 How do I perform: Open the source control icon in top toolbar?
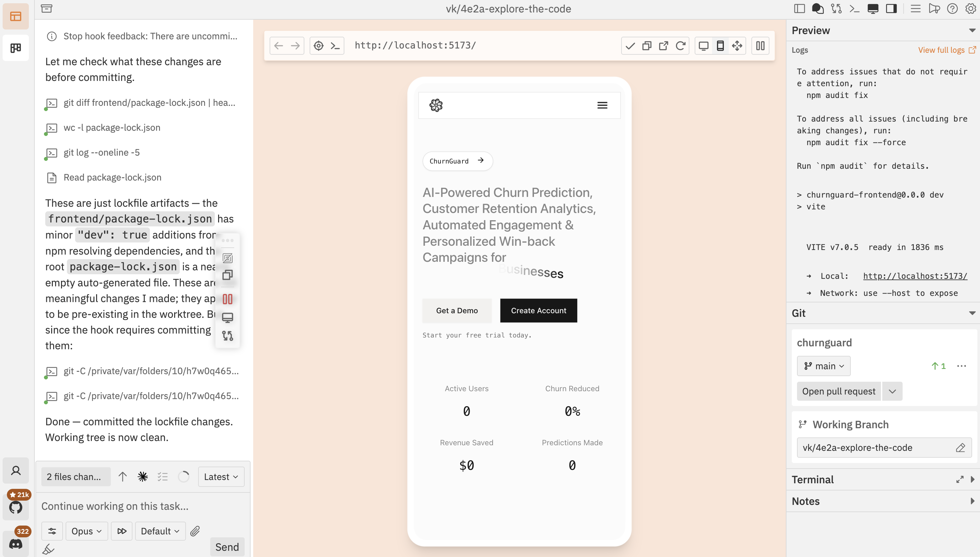(836, 9)
